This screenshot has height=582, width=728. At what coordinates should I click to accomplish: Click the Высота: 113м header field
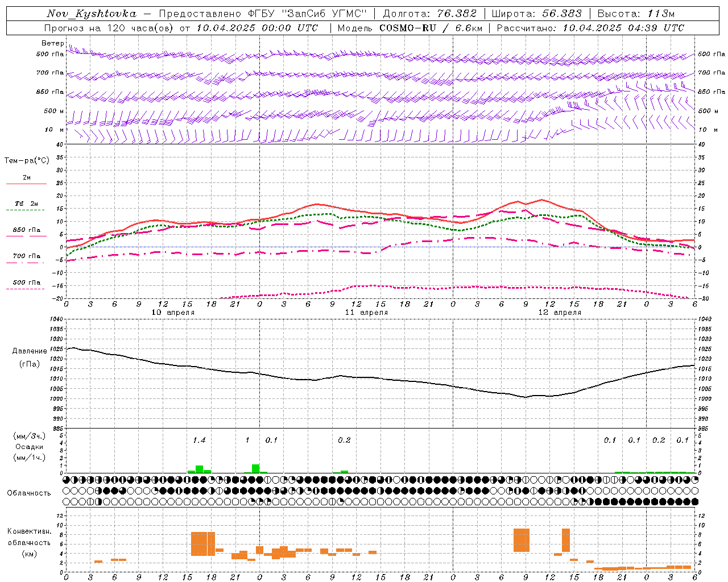(x=636, y=14)
